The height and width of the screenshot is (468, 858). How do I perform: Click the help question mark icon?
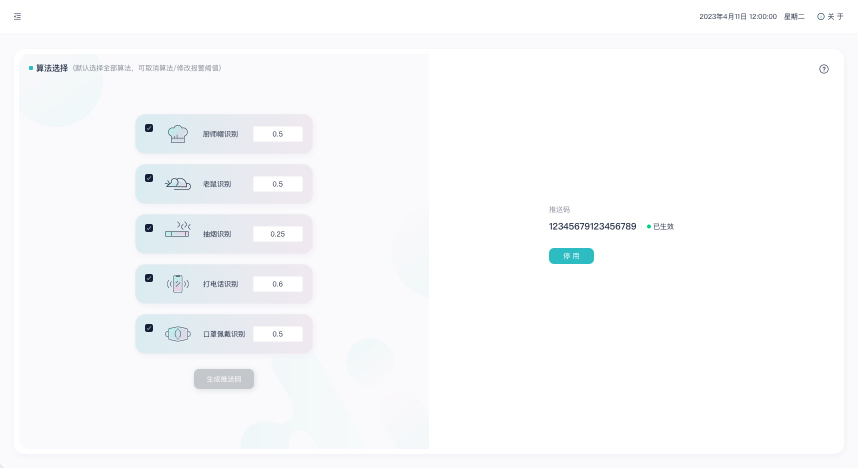coord(824,69)
